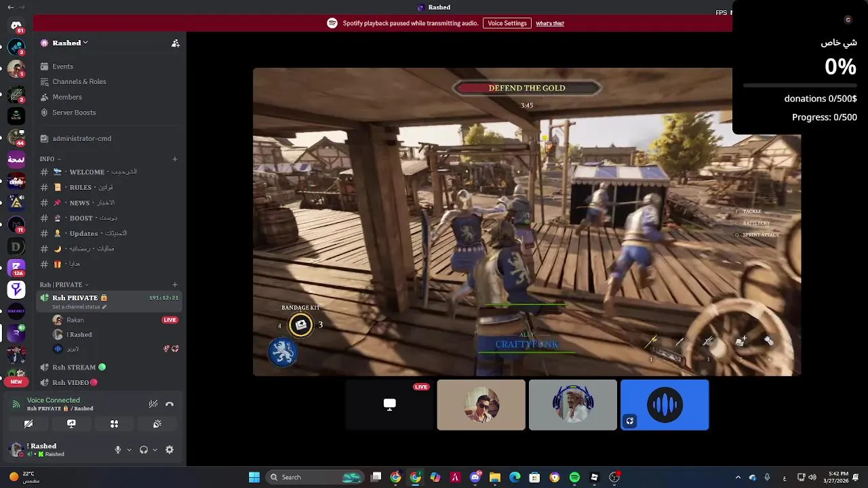Create a channel in Rsh | PRIVATE category
The image size is (868, 488).
point(175,285)
